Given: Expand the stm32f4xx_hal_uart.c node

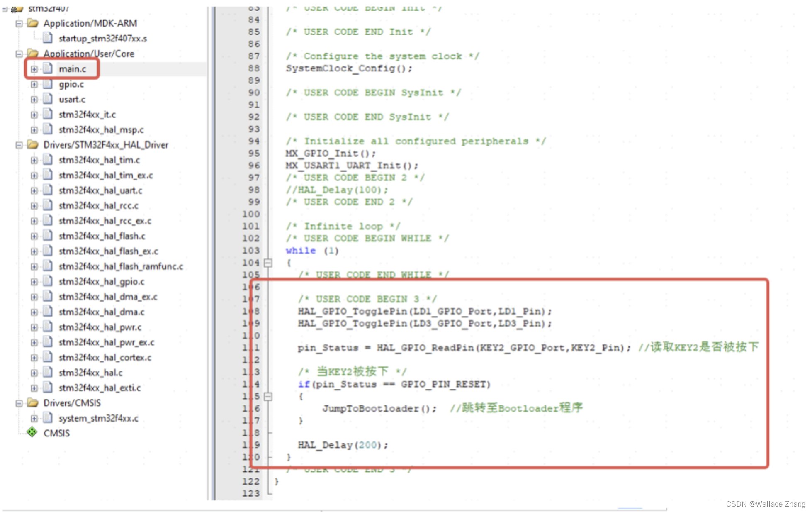Looking at the screenshot, I should (x=34, y=190).
